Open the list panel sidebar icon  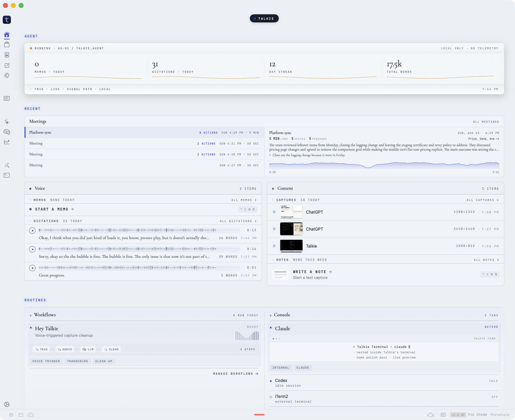(7, 98)
